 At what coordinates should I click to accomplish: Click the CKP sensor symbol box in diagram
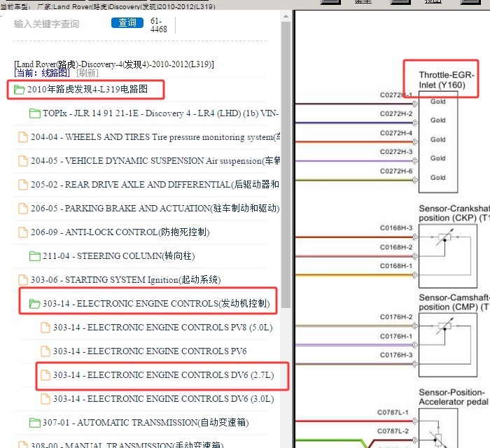click(448, 256)
